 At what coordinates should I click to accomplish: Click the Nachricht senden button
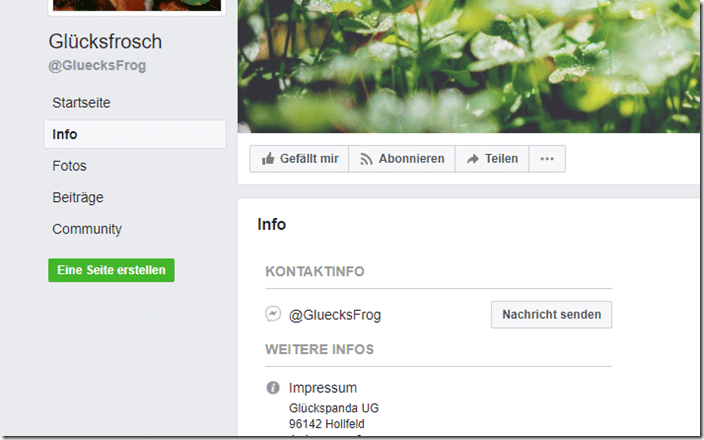pyautogui.click(x=551, y=314)
